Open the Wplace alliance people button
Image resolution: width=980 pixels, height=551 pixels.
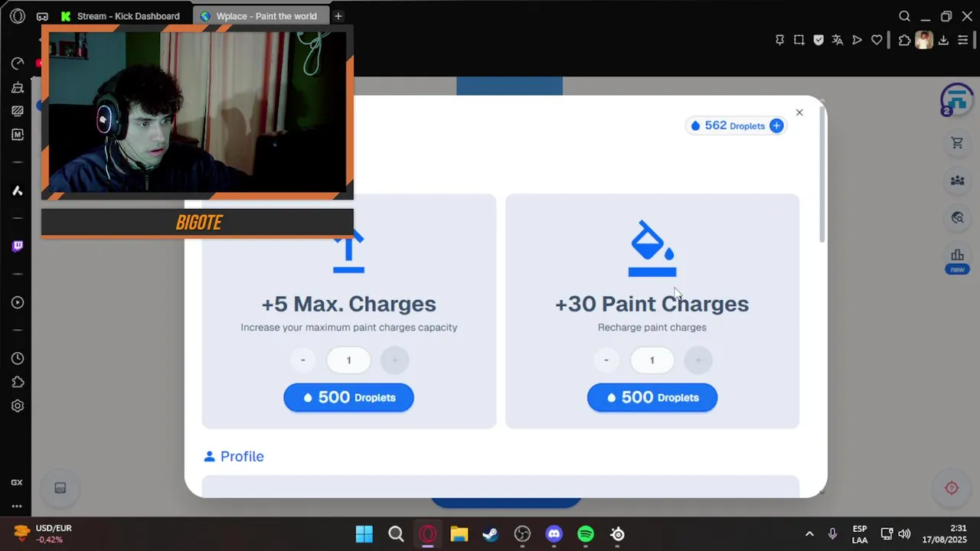(957, 181)
